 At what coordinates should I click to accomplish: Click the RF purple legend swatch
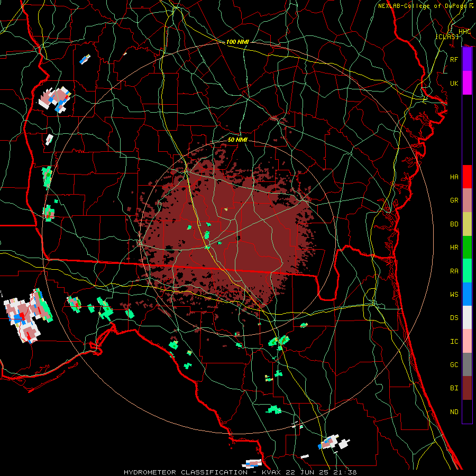point(467,59)
